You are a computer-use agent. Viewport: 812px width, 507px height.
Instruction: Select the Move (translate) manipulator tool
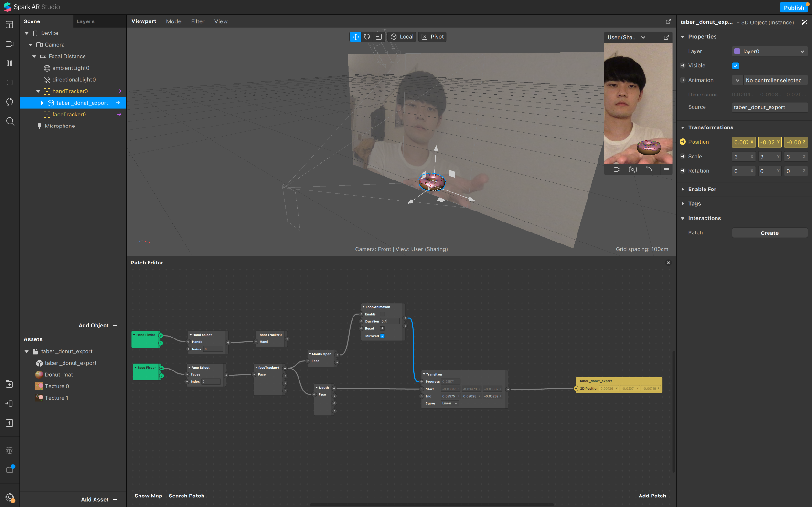pyautogui.click(x=355, y=37)
